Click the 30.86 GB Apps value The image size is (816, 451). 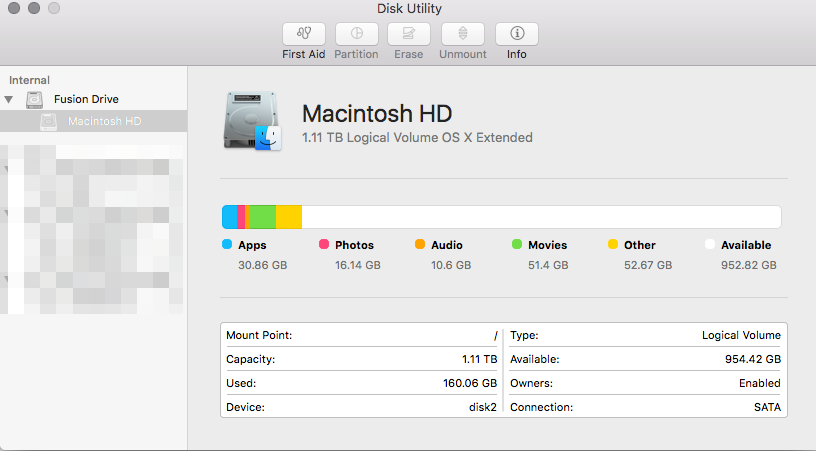coord(263,265)
